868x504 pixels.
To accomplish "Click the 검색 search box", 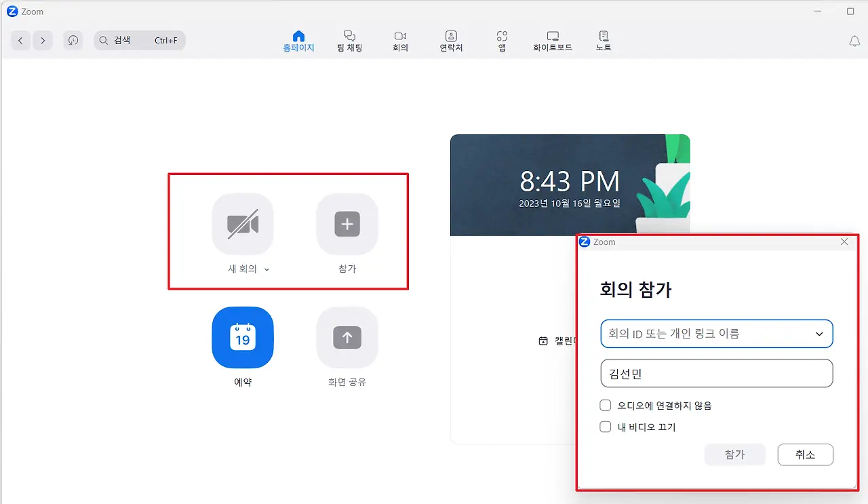I will pos(140,41).
